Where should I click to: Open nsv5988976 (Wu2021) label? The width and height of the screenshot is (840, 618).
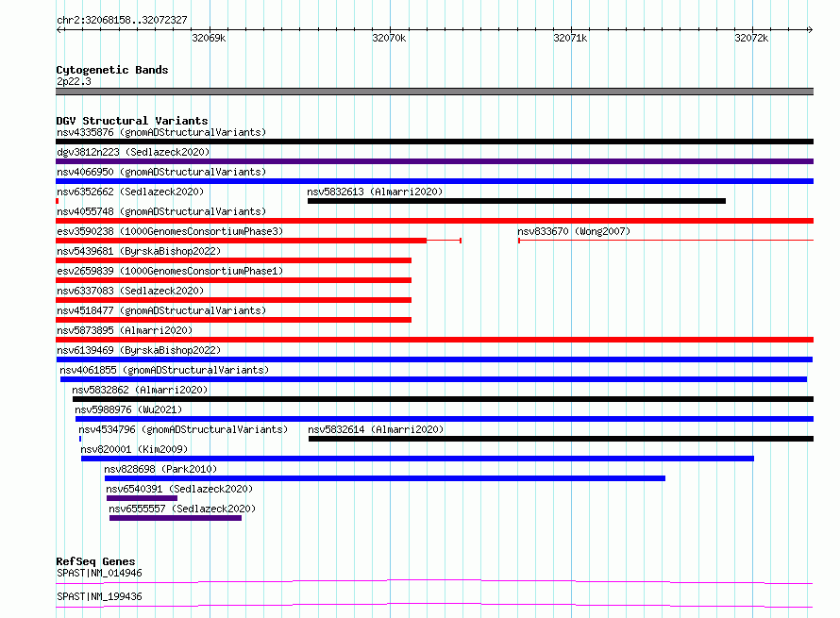coord(128,409)
